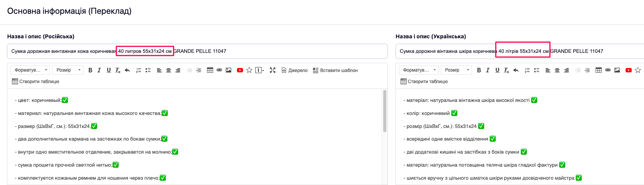Focus the Ukrainian product title field
The width and height of the screenshot is (644, 185).
click(x=520, y=51)
